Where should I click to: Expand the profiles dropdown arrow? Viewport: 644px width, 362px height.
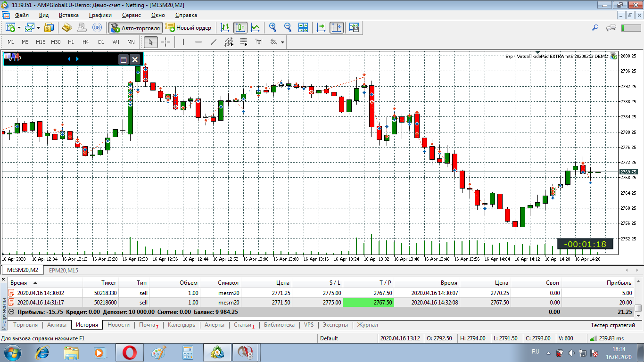38,28
